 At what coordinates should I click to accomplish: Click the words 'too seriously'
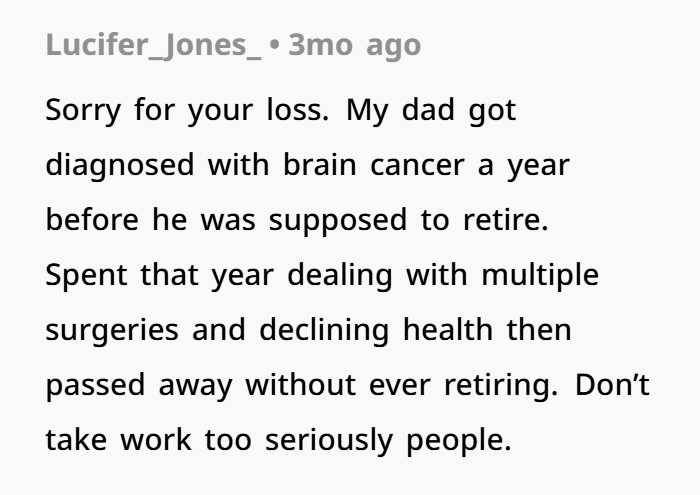(299, 441)
